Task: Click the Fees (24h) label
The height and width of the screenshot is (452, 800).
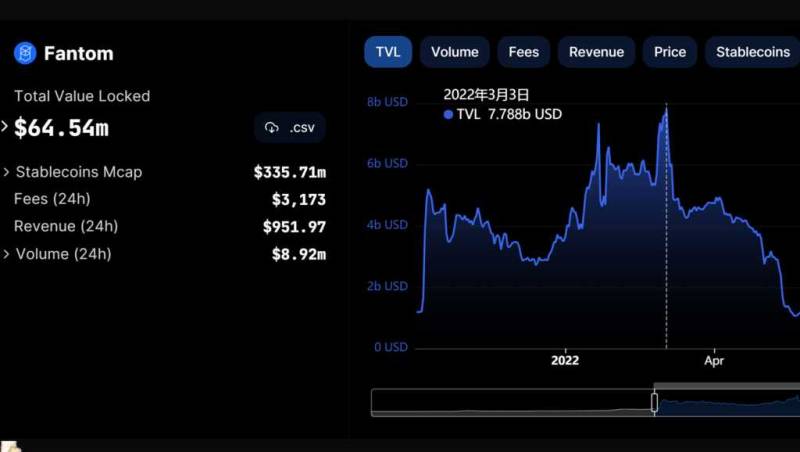Action: tap(52, 198)
